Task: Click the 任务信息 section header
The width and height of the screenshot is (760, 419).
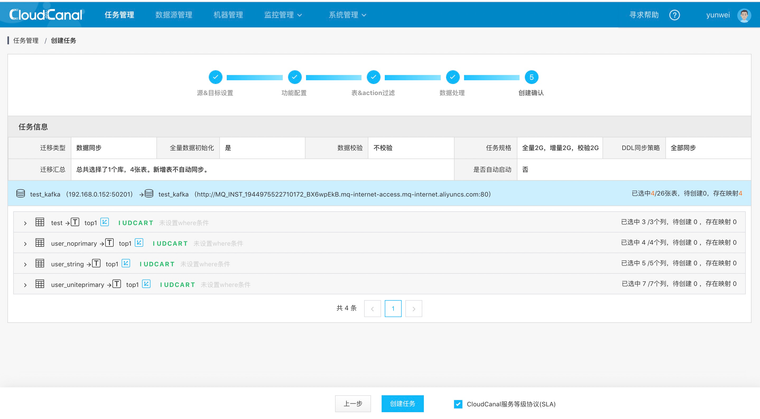Action: click(33, 127)
